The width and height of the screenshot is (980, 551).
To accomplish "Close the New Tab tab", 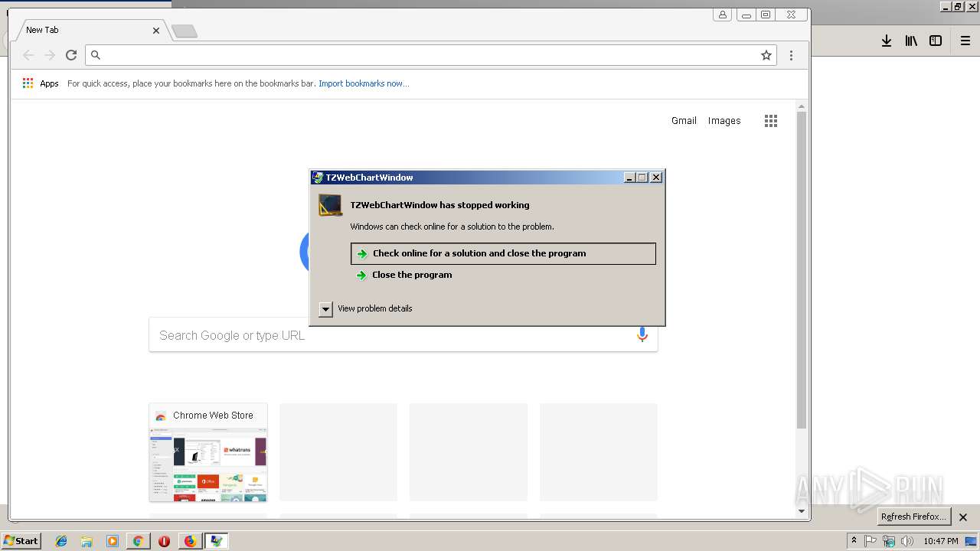I will (x=156, y=31).
